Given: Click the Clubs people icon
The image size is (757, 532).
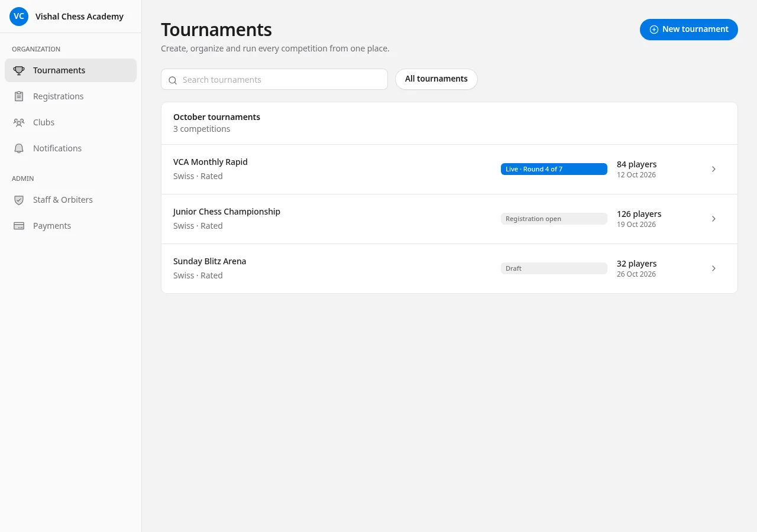Looking at the screenshot, I should click(19, 122).
